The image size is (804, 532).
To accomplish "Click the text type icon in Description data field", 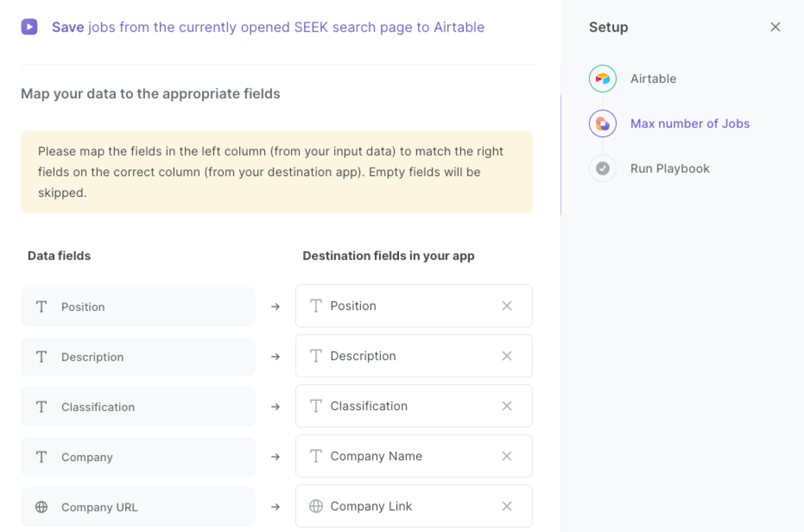I will pyautogui.click(x=42, y=357).
